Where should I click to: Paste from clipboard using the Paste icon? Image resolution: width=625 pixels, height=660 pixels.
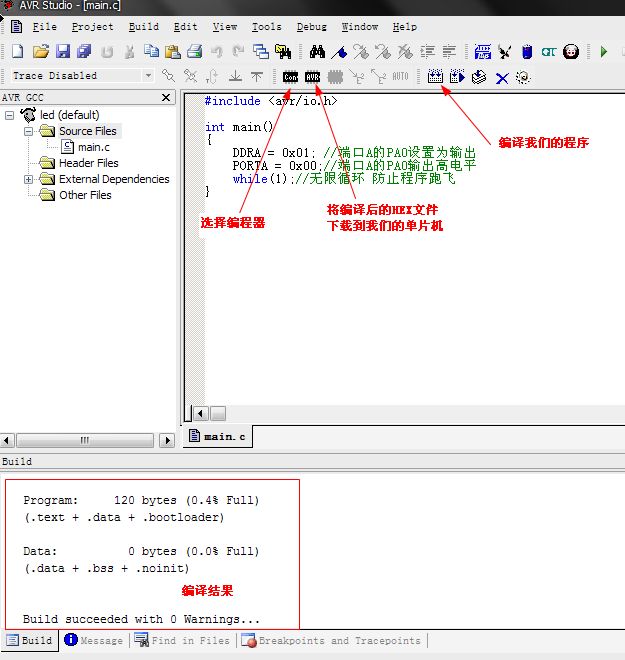coord(173,51)
